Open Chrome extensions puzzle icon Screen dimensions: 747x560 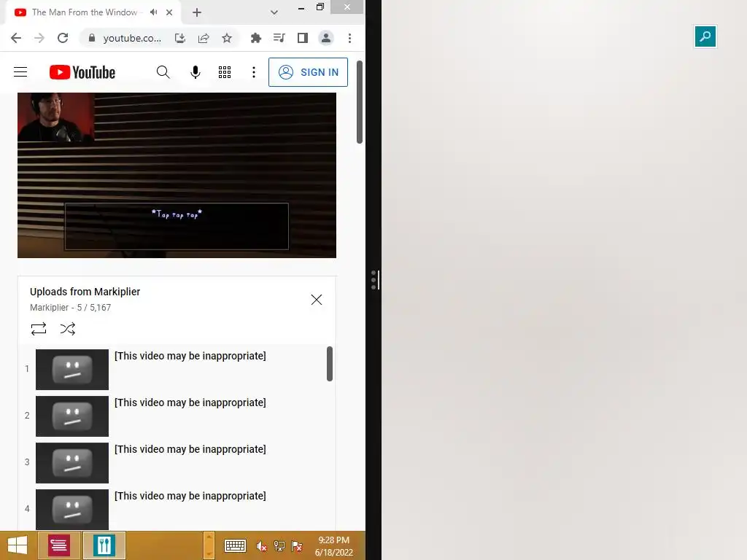[x=256, y=38]
